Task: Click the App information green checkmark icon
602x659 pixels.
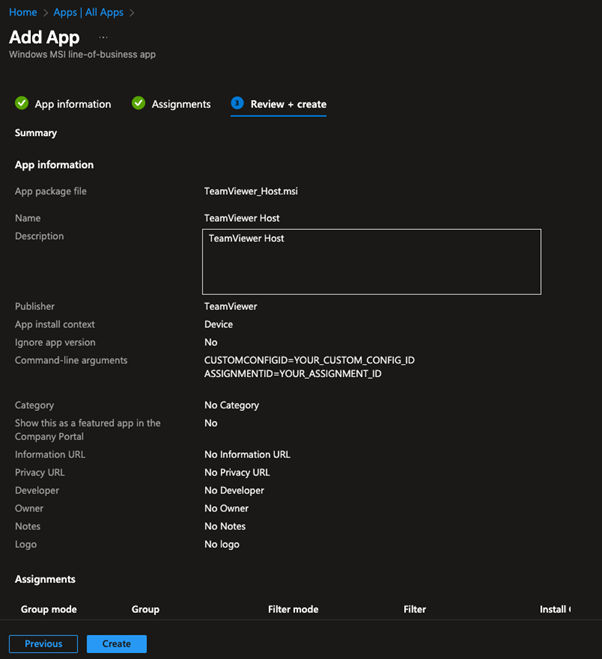Action: click(x=21, y=103)
